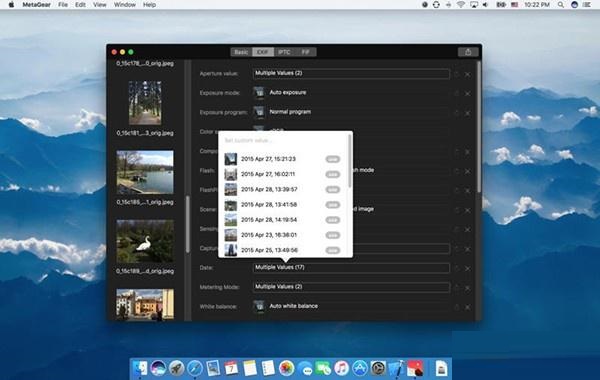Switch to the IPTC tab

pyautogui.click(x=284, y=52)
